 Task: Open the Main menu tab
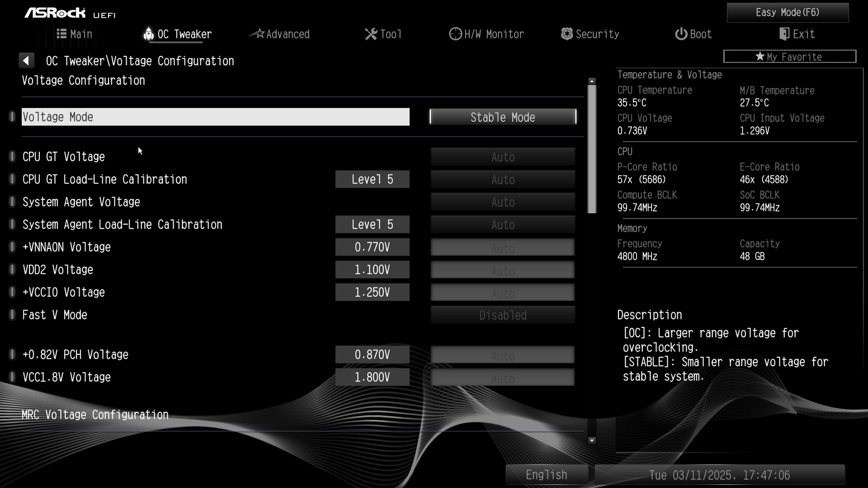pos(74,34)
